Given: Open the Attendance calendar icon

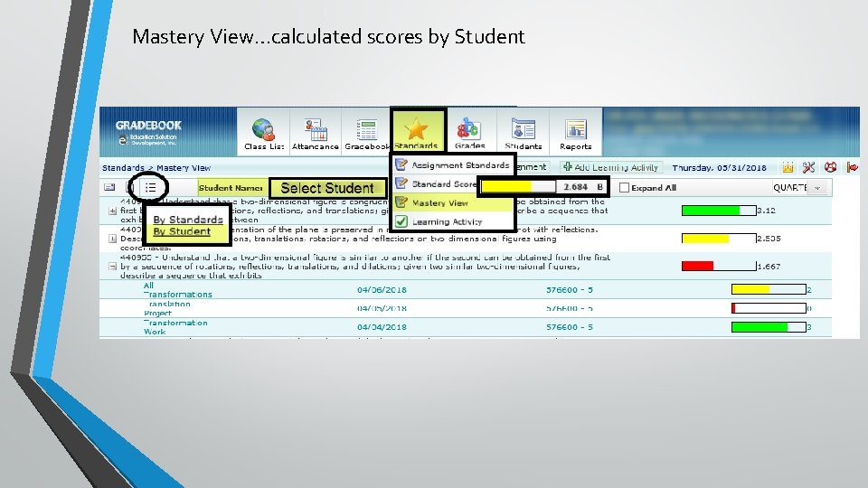Looking at the screenshot, I should coord(316,130).
